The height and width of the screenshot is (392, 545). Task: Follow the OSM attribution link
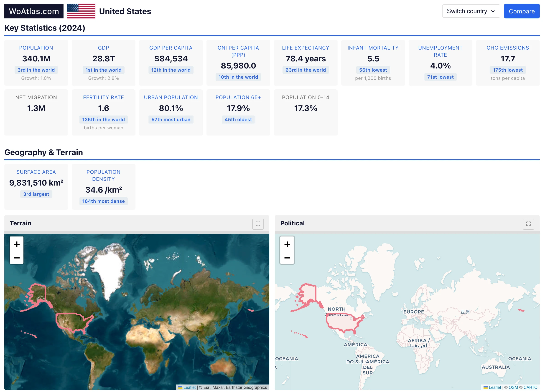click(x=513, y=387)
